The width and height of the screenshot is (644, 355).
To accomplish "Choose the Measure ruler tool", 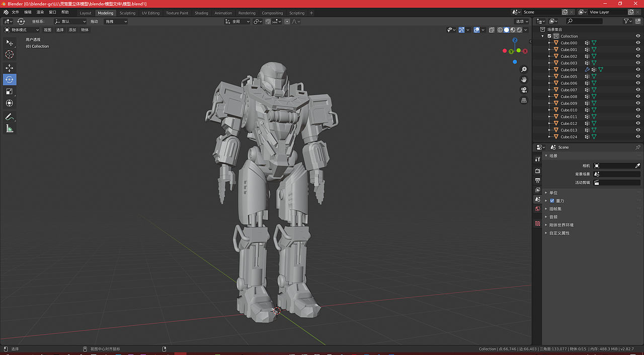I will [x=10, y=129].
